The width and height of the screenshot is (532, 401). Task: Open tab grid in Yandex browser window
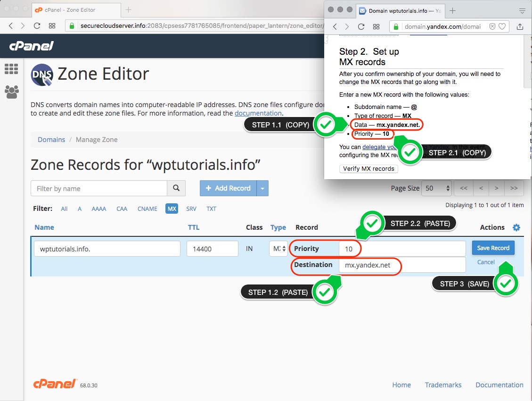376,26
